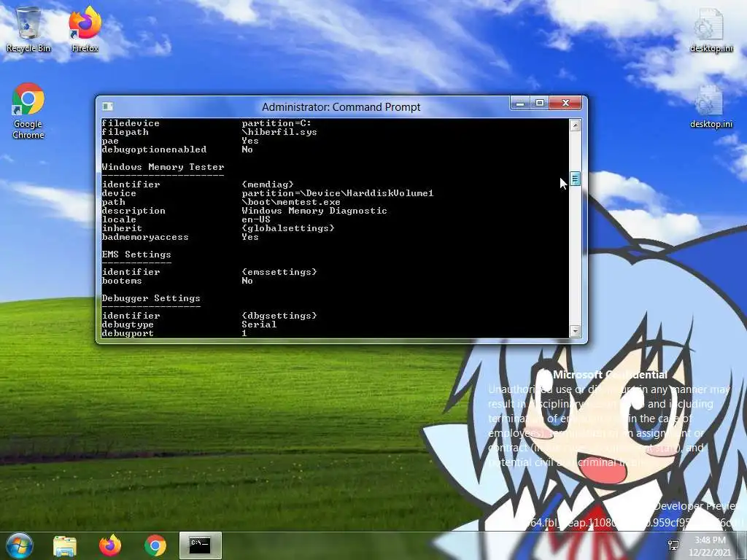
Task: Click the 'partition=C:' filedevice value
Action: (276, 123)
